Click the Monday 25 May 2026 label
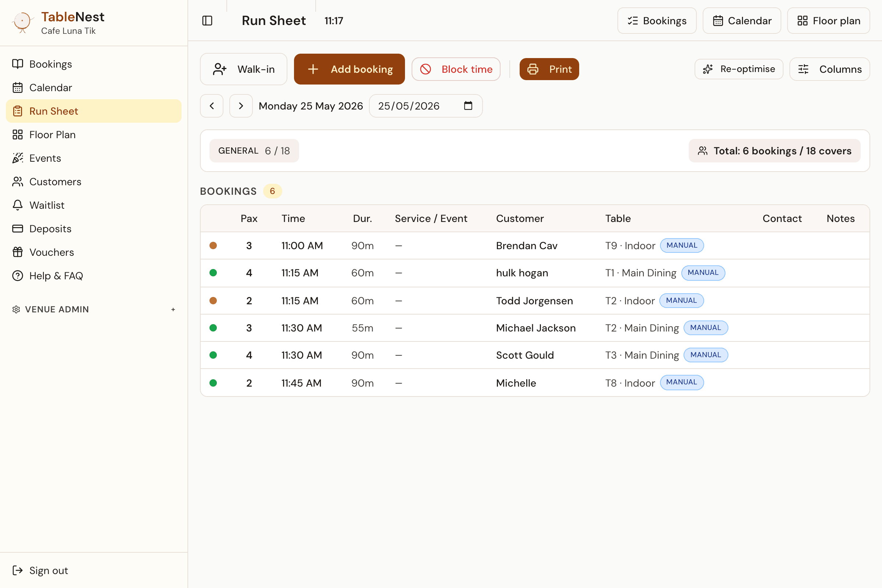 311,106
